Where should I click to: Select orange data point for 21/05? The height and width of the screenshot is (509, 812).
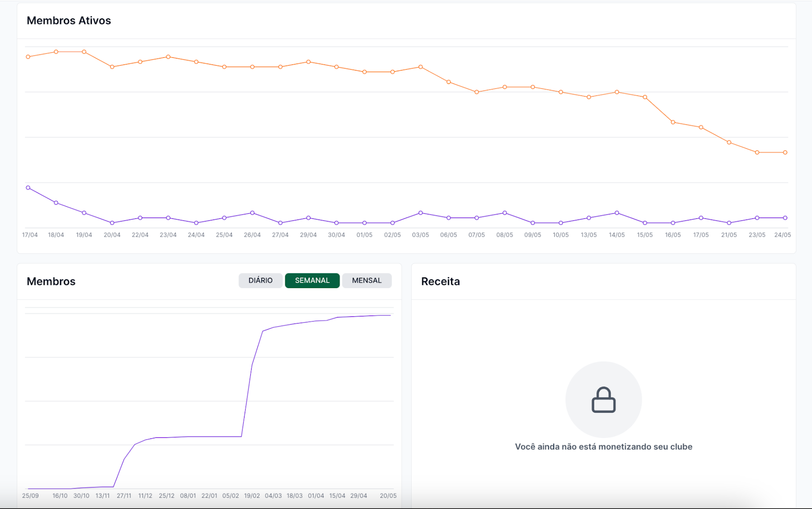tap(729, 142)
